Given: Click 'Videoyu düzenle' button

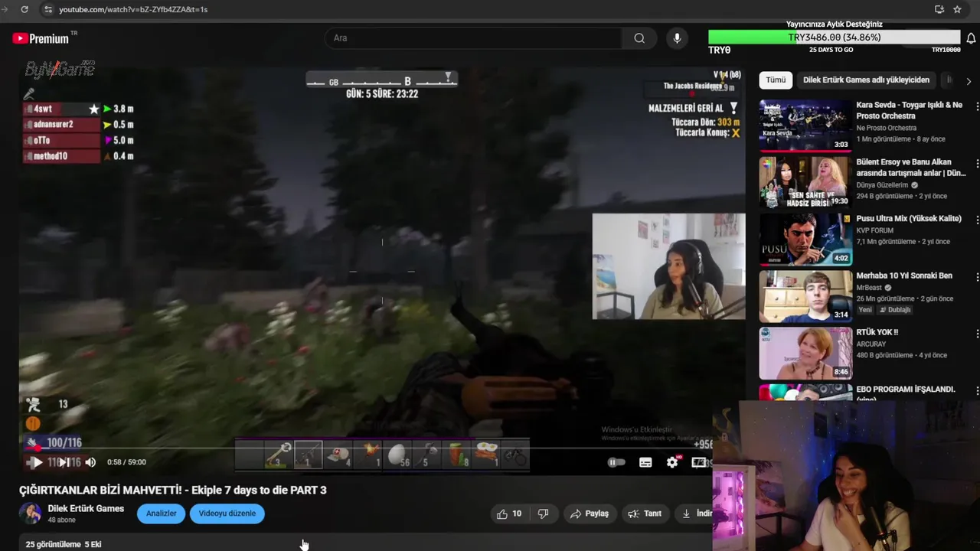Looking at the screenshot, I should (227, 514).
